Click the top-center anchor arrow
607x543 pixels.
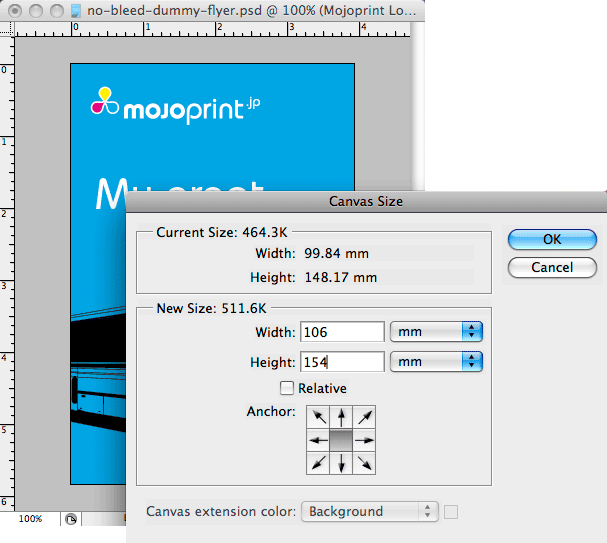(342, 417)
